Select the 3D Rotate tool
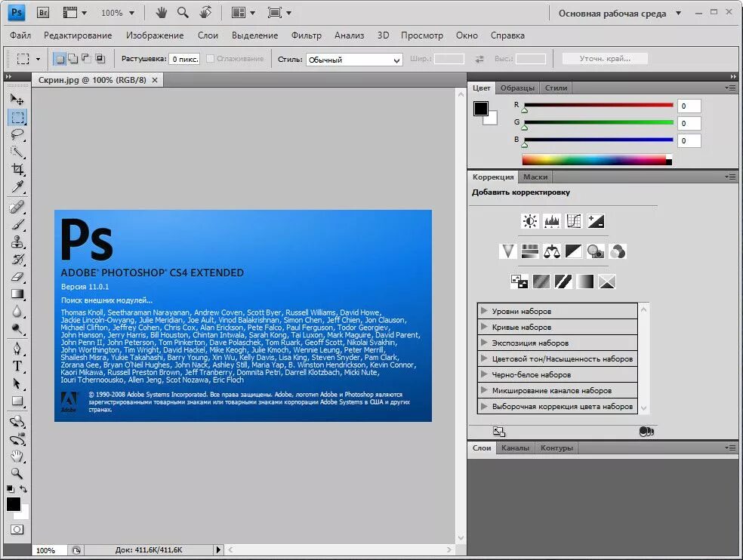Screen dimensions: 743x560 (17, 421)
